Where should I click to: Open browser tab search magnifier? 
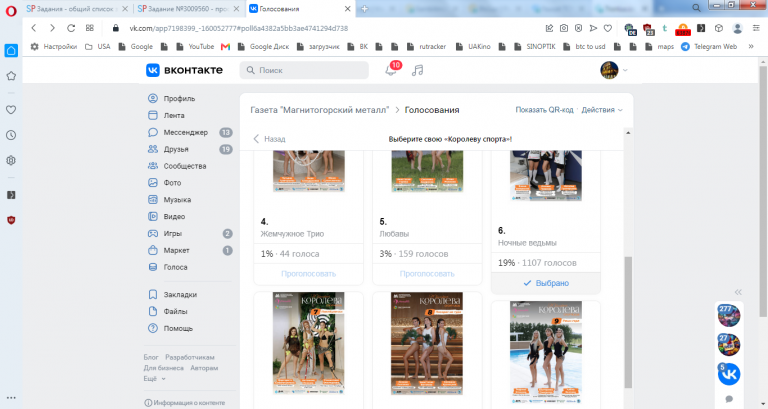696,8
